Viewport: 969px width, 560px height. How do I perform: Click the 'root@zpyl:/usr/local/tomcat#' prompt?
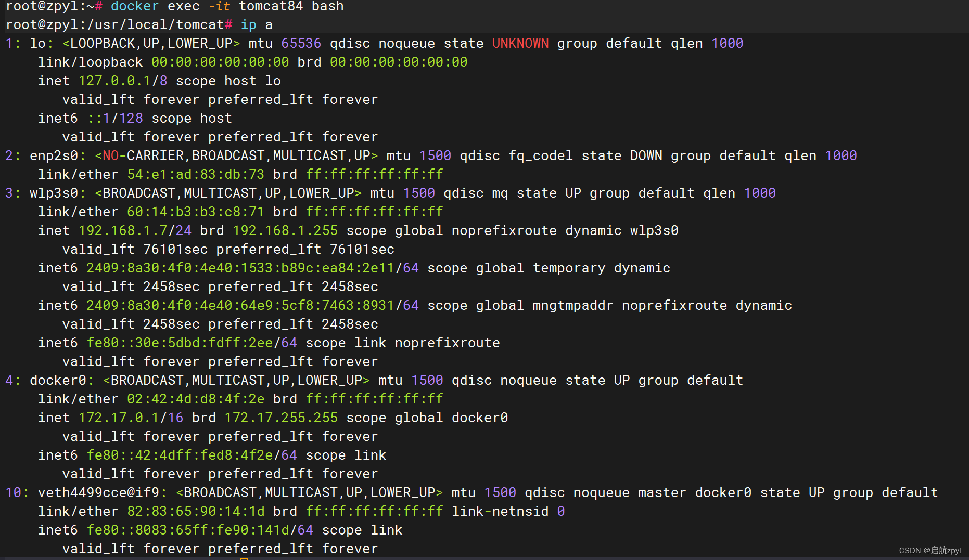[119, 24]
